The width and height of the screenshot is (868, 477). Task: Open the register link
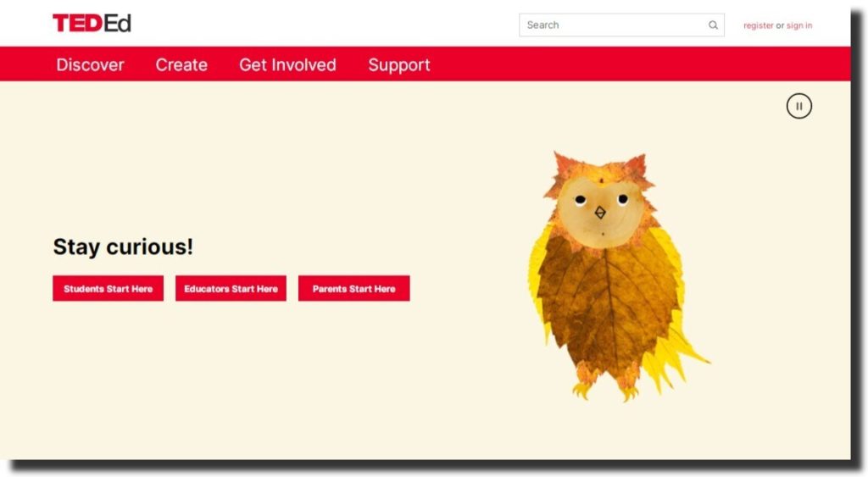pyautogui.click(x=758, y=25)
